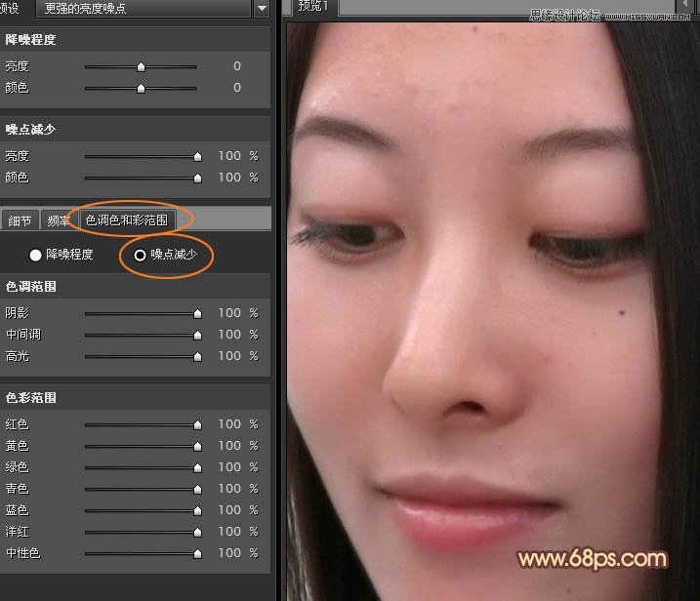Click the 中间调 slider handle
The image size is (700, 601).
click(x=197, y=335)
